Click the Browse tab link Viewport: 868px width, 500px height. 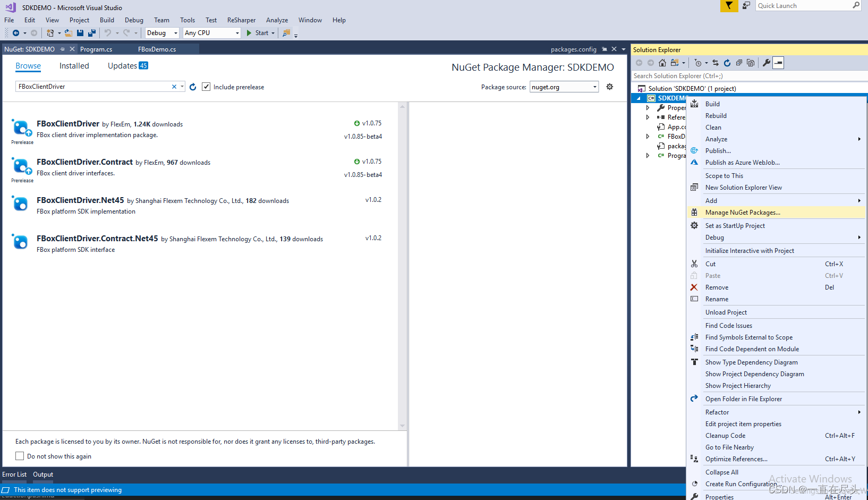click(x=28, y=66)
